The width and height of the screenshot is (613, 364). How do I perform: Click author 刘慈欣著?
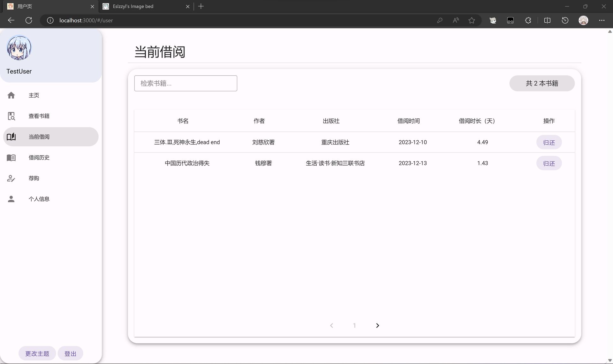point(263,142)
